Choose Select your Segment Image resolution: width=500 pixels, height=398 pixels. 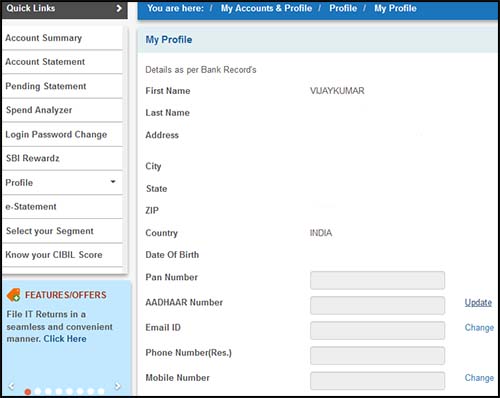50,231
